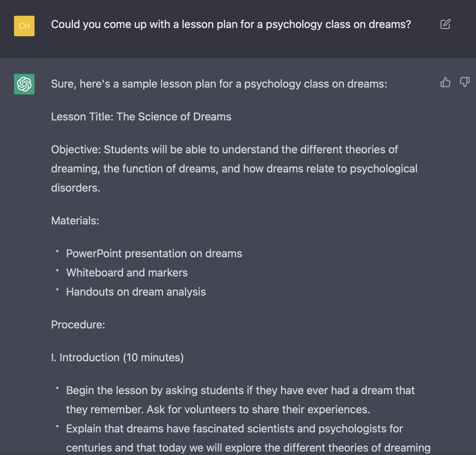
Task: Give the response a thumbs down
Action: [464, 82]
